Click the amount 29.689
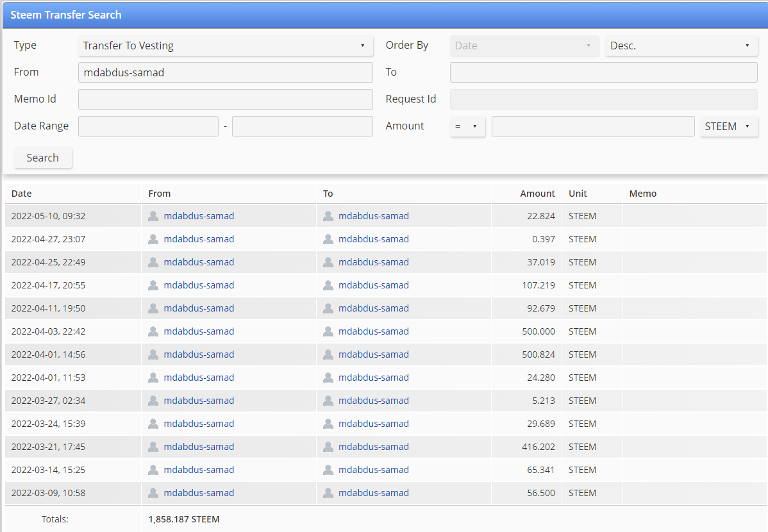This screenshot has height=532, width=768. tap(540, 423)
